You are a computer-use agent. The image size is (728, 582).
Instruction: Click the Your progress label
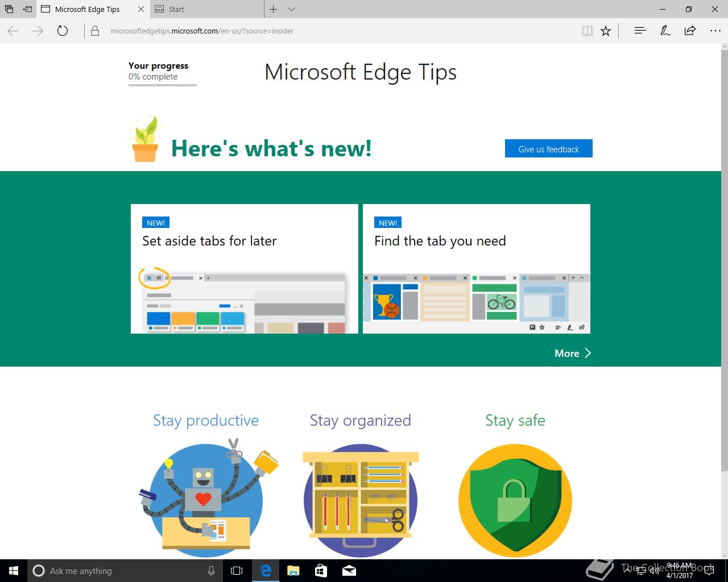coord(158,65)
